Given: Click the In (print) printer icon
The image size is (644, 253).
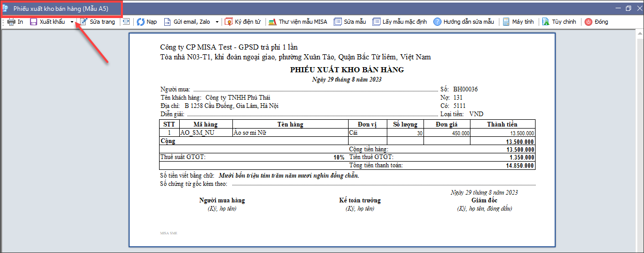Looking at the screenshot, I should tap(11, 22).
